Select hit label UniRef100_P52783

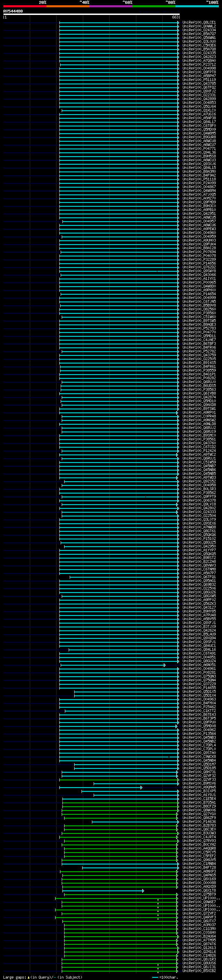pos(199,328)
